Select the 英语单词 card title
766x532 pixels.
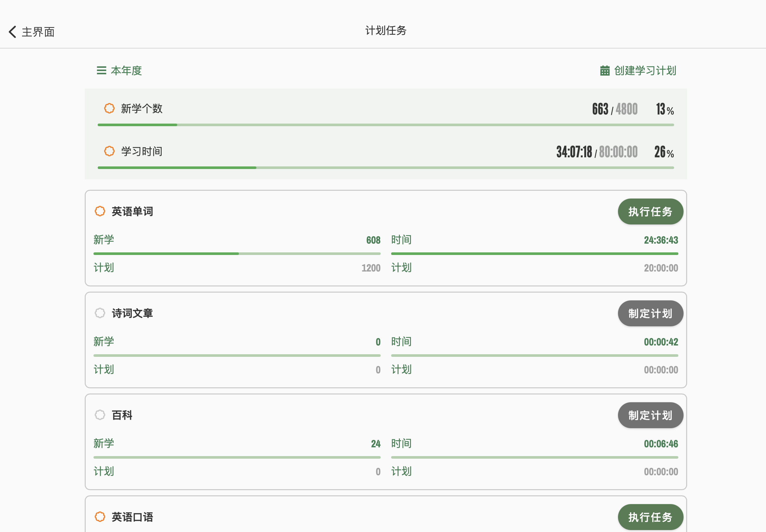132,211
